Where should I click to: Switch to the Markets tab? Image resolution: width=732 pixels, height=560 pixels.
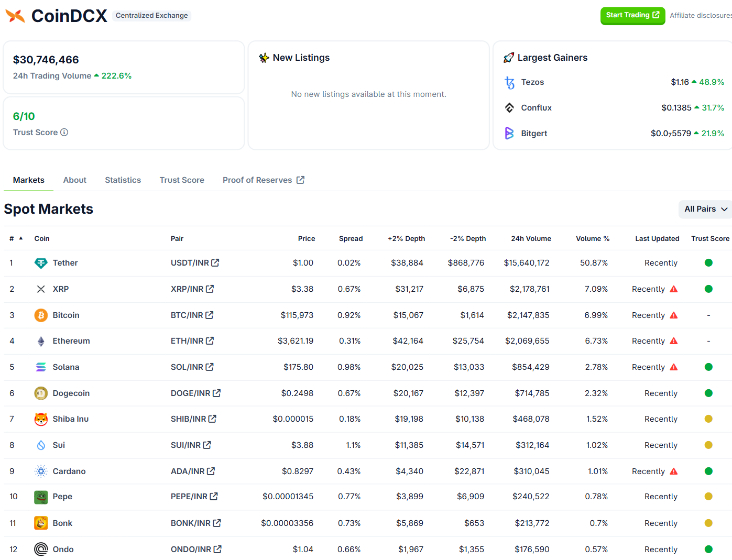(29, 180)
